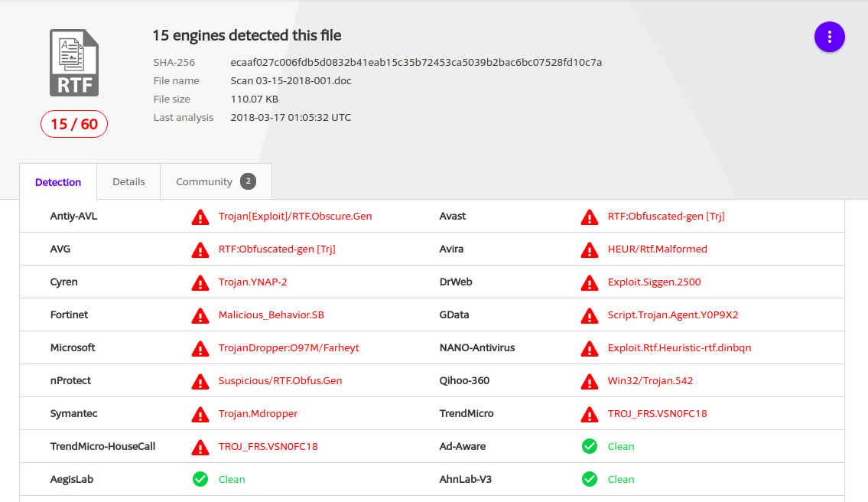868x502 pixels.
Task: Click the Exploit.Rtf.Heuristic-rtf.dinbqn result
Action: pos(680,347)
